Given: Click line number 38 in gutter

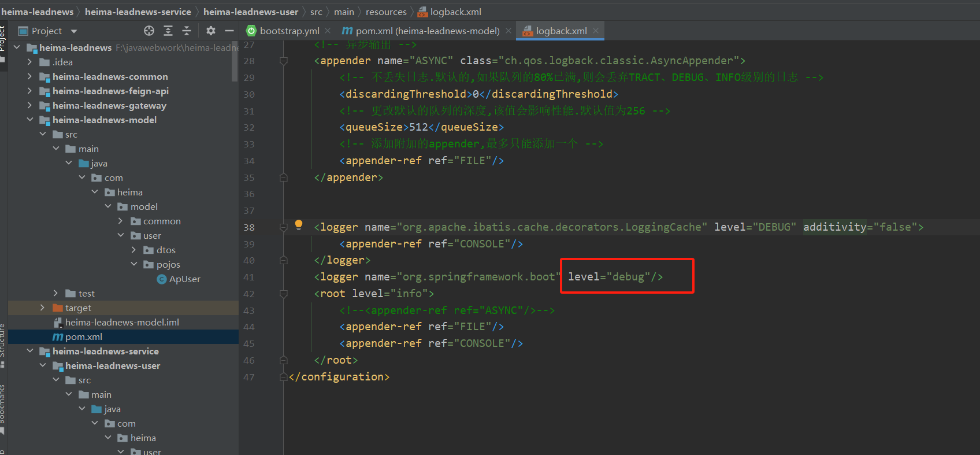Looking at the screenshot, I should coord(249,227).
